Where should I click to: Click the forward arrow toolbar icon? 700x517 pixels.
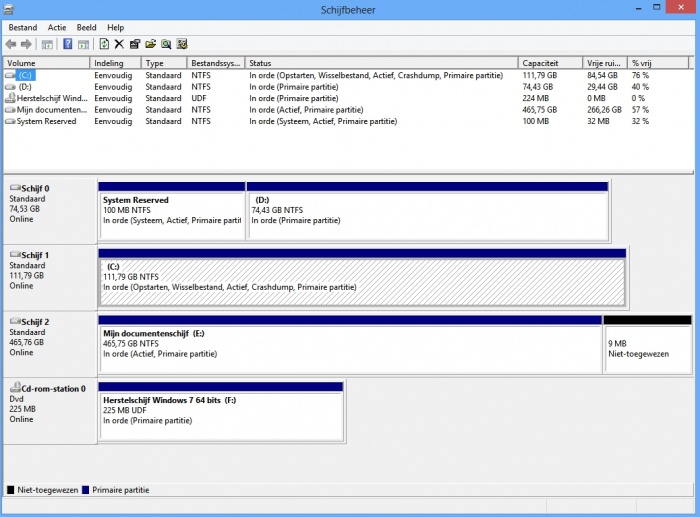tap(27, 44)
